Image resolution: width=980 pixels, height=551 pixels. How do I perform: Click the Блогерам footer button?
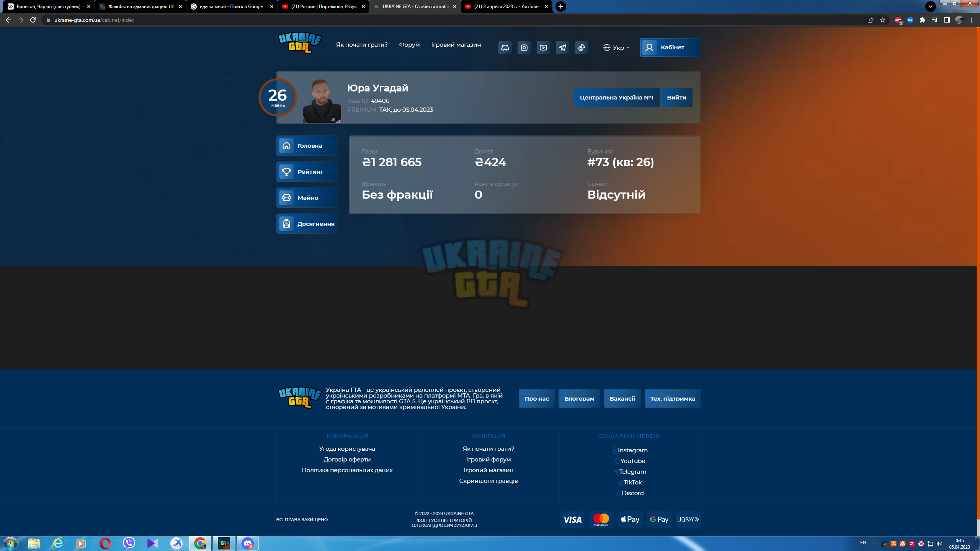(x=579, y=398)
